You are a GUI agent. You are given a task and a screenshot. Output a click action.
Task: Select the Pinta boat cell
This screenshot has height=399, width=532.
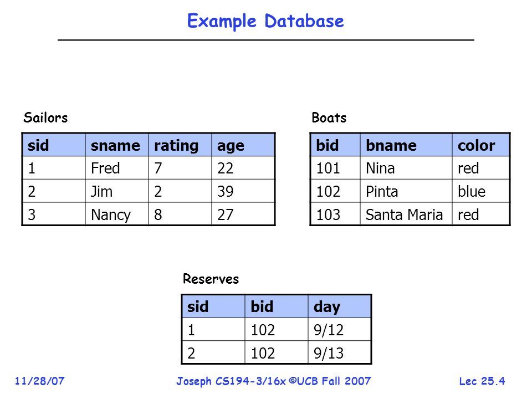(x=406, y=191)
